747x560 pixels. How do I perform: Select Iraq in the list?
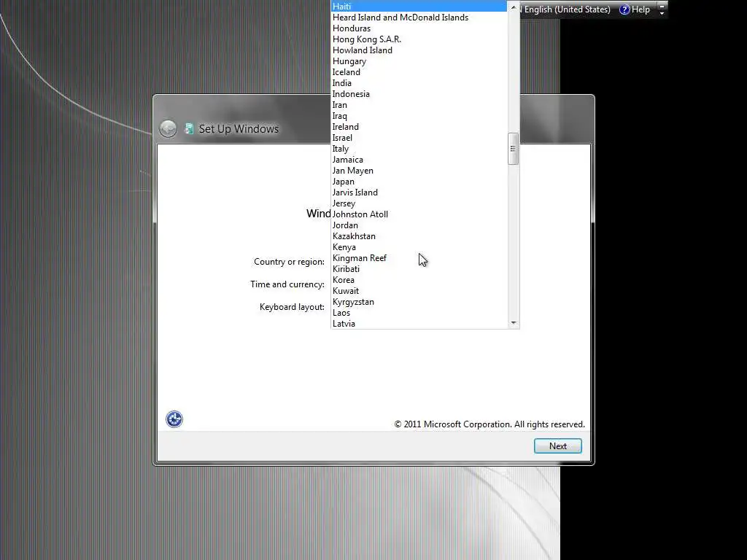(x=419, y=116)
